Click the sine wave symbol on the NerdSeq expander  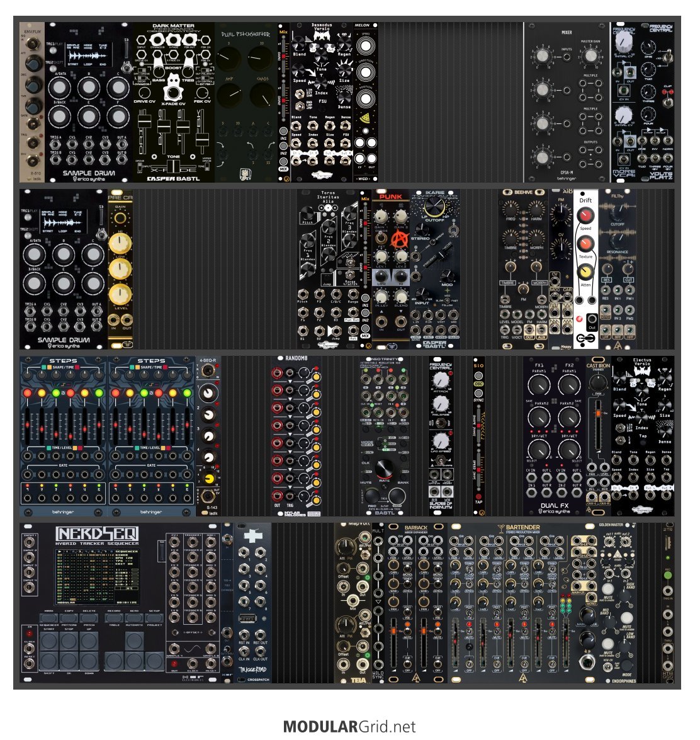193,650
